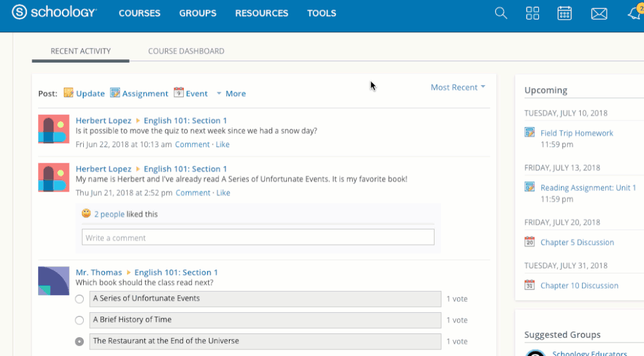Image resolution: width=644 pixels, height=356 pixels.
Task: Open the Groups menu
Action: (x=197, y=13)
